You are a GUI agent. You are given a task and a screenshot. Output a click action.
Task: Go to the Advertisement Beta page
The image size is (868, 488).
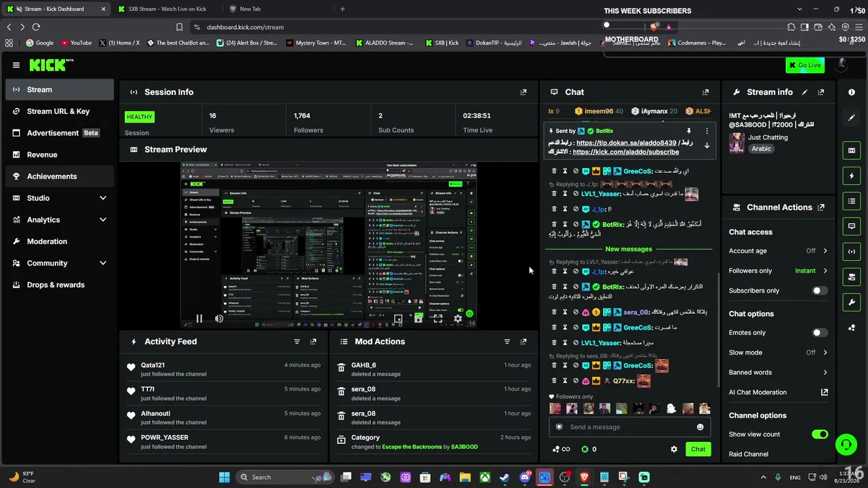point(60,133)
